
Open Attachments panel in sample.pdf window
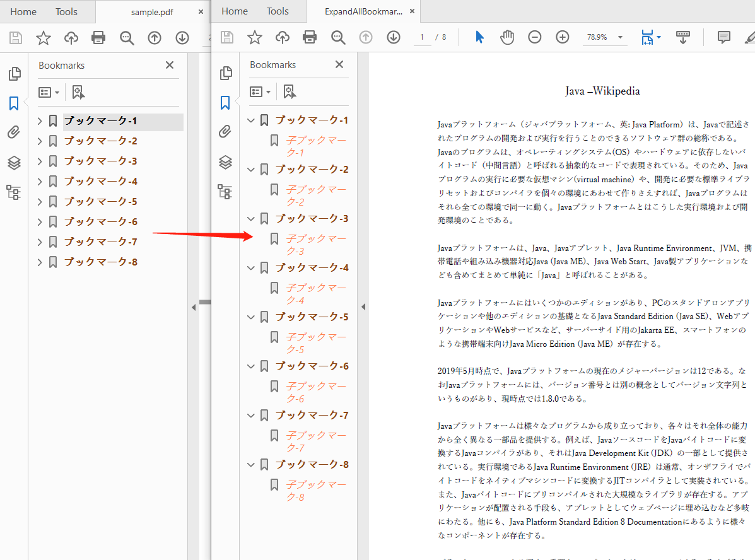tap(14, 132)
